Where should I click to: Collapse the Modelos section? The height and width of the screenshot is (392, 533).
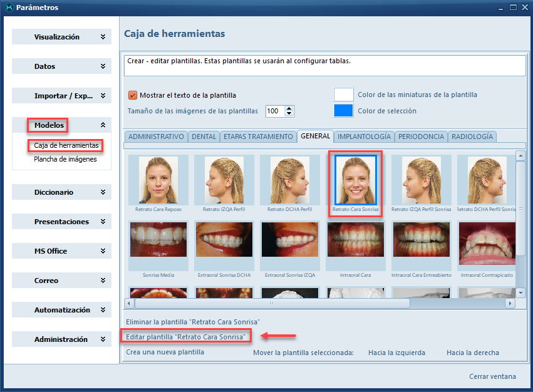tap(61, 125)
